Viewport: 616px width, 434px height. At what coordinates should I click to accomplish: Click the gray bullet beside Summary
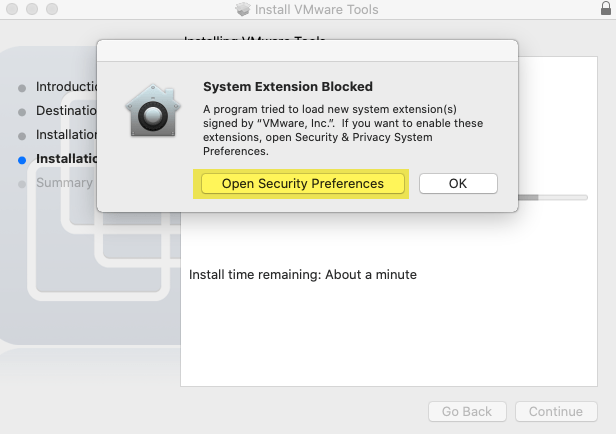[22, 184]
